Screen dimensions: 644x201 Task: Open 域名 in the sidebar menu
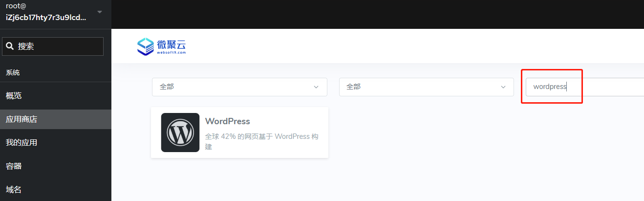[x=14, y=189]
